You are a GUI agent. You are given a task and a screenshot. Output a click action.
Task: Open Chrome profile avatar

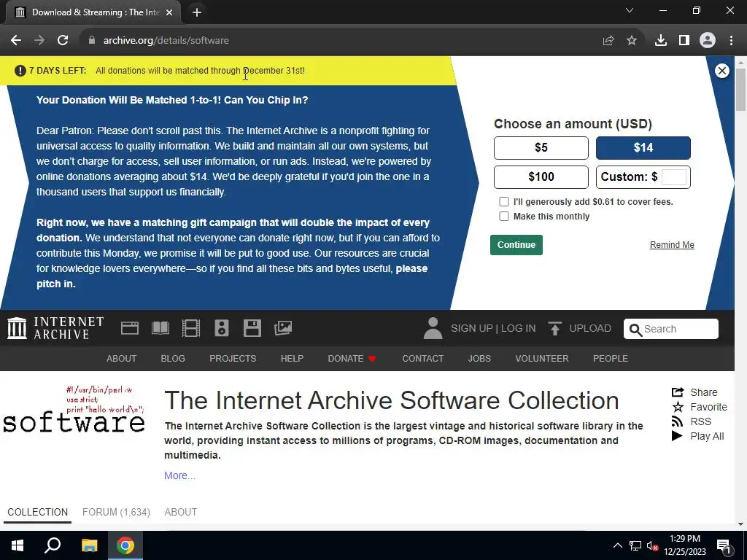pyautogui.click(x=708, y=41)
